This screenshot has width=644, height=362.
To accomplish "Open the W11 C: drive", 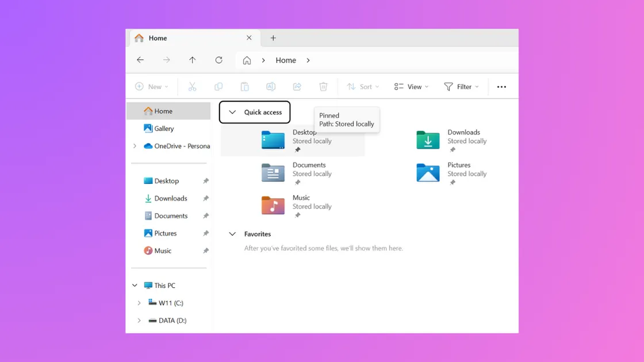I will (170, 303).
